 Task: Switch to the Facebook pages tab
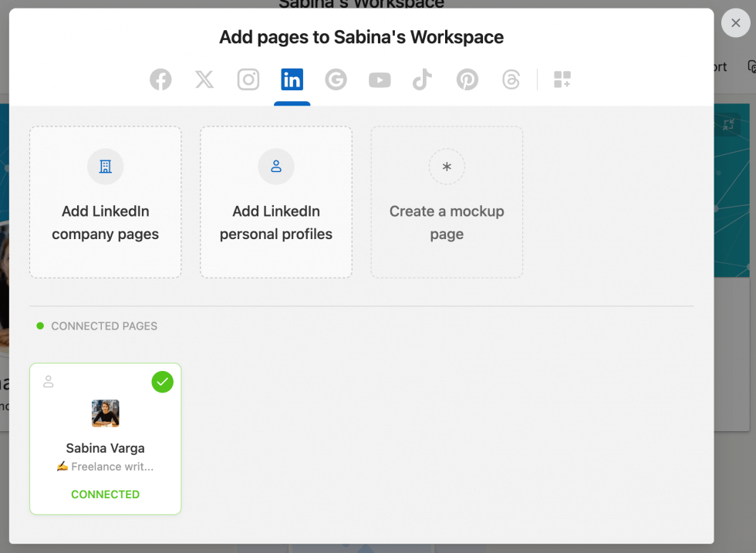point(160,79)
